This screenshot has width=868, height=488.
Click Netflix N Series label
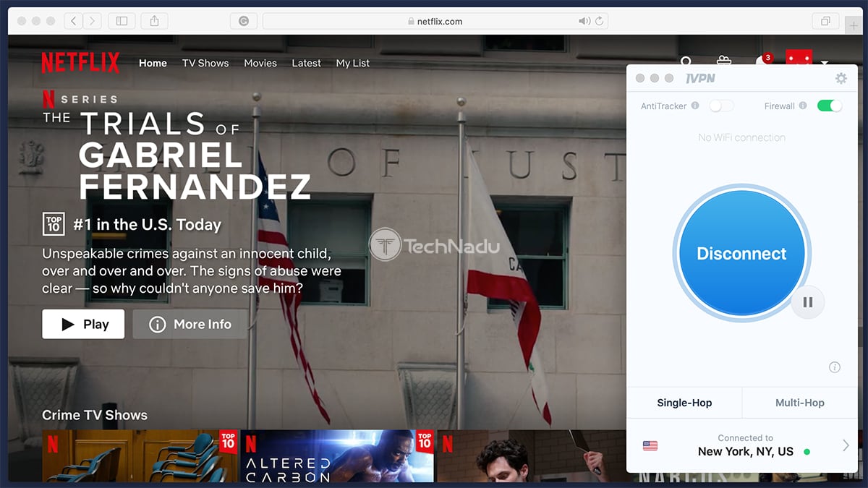(80, 98)
